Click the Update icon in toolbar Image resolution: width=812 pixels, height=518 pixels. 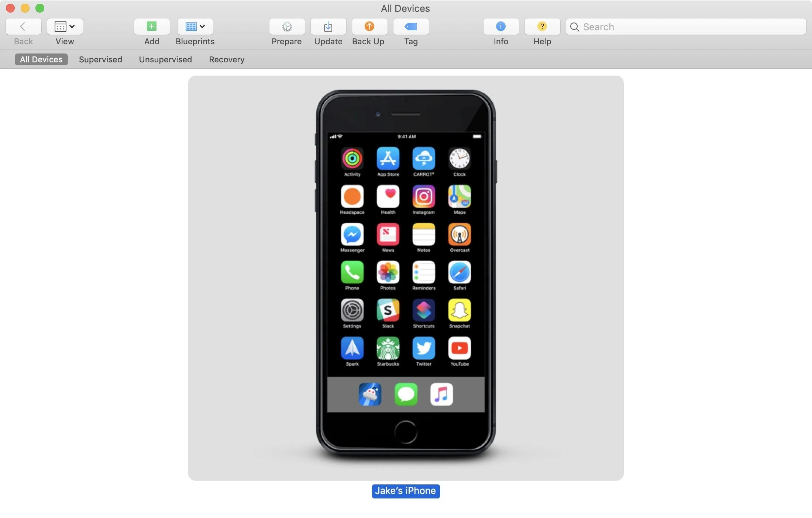tap(328, 26)
